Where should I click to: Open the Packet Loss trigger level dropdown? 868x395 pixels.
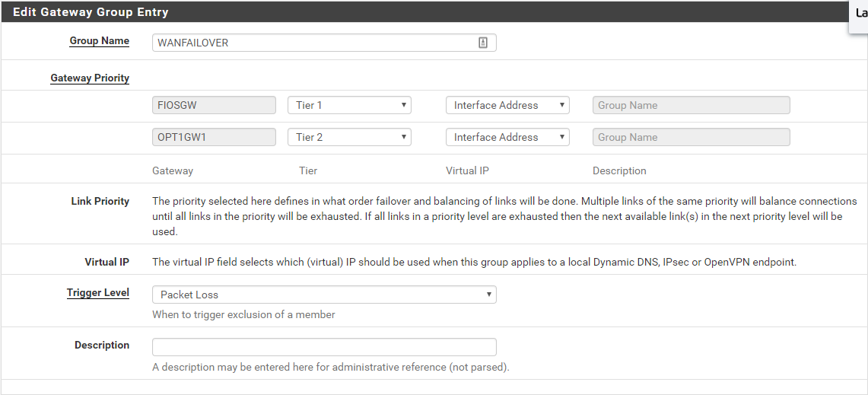coord(324,295)
